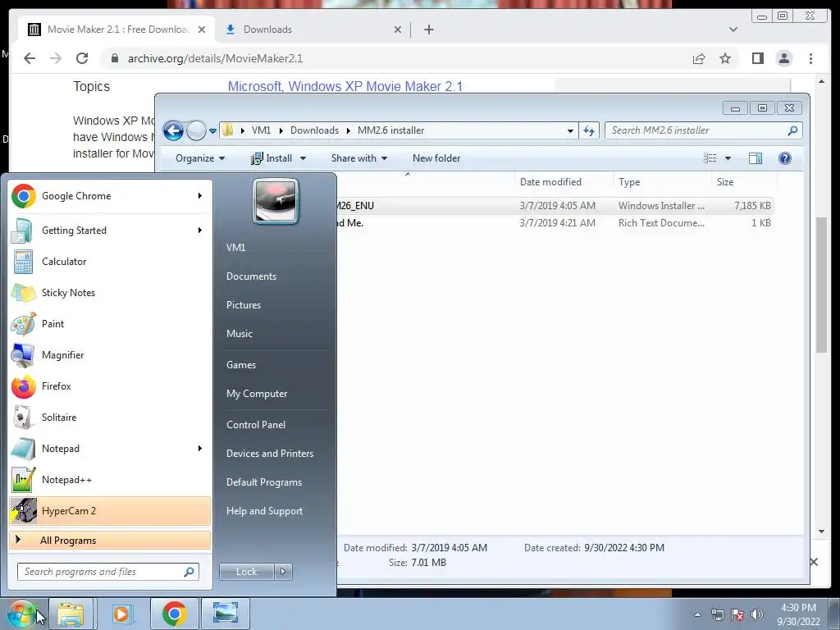Screen dimensions: 840x630
Task: Click the Microsoft topic link
Action: 255,86
